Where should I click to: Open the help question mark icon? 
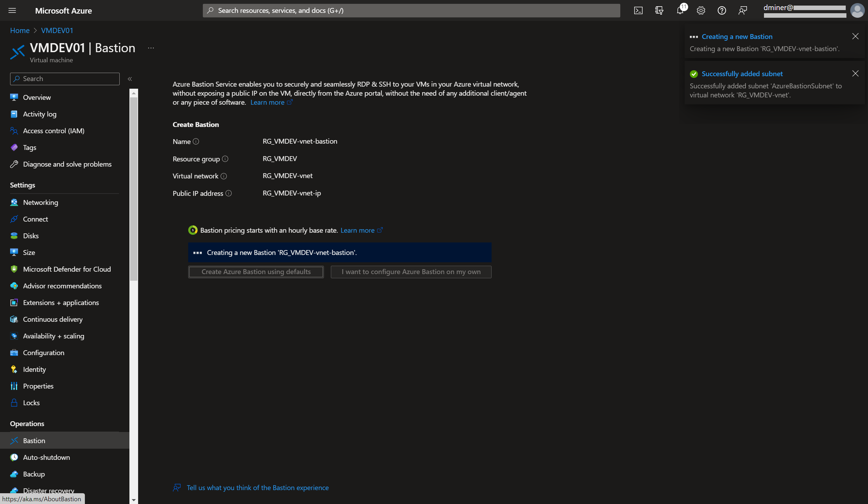722,10
